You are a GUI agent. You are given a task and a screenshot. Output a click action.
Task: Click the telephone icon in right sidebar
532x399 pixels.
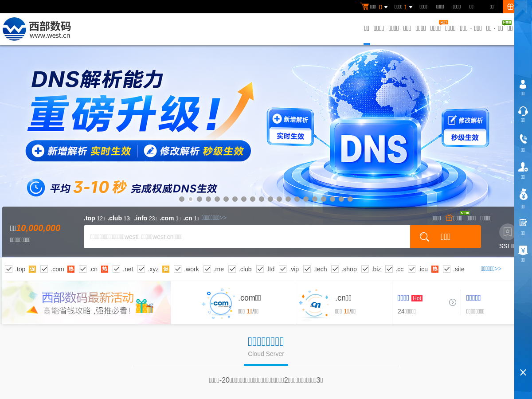tap(523, 139)
